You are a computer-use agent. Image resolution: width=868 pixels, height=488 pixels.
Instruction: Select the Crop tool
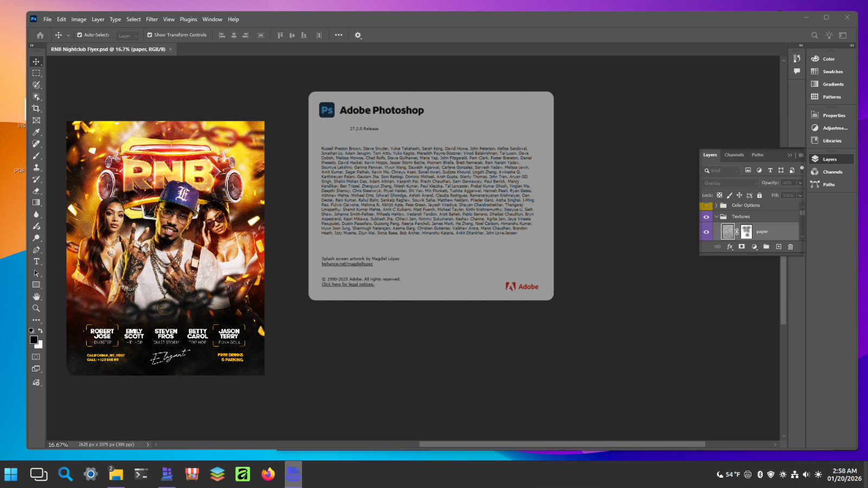(x=36, y=108)
